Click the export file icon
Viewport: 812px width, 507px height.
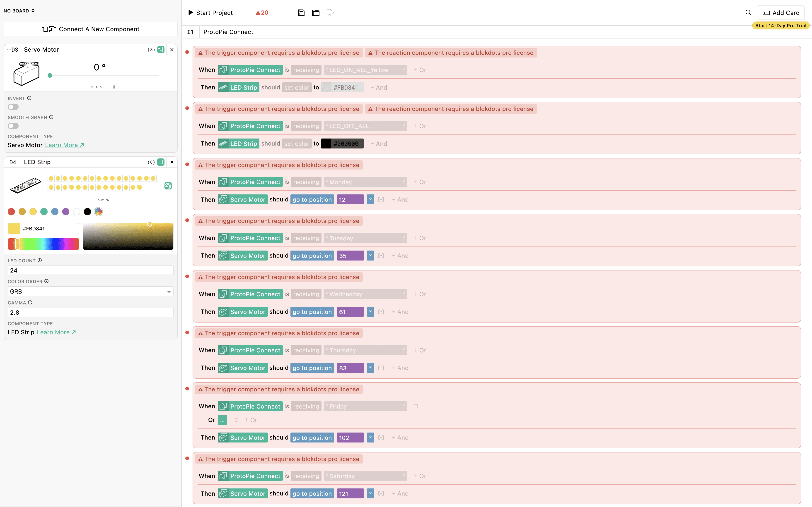[330, 13]
